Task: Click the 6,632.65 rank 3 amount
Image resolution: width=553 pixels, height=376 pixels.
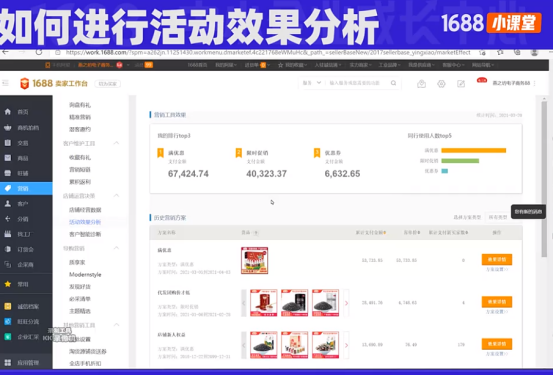Action: coord(342,174)
